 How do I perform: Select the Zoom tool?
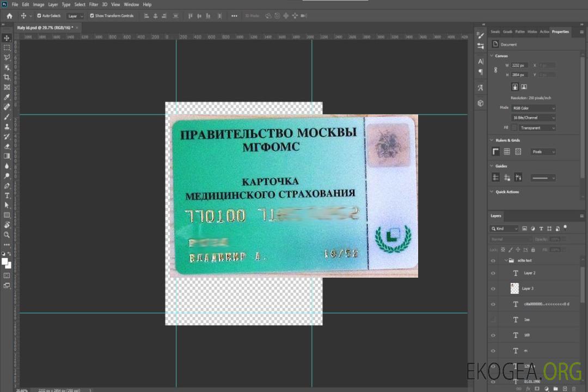(x=7, y=235)
